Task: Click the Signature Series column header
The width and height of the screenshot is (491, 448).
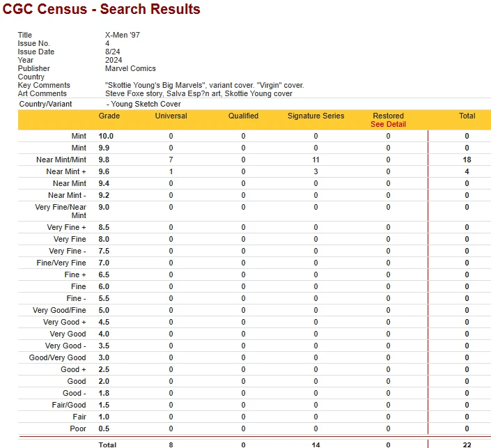Action: [x=315, y=116]
